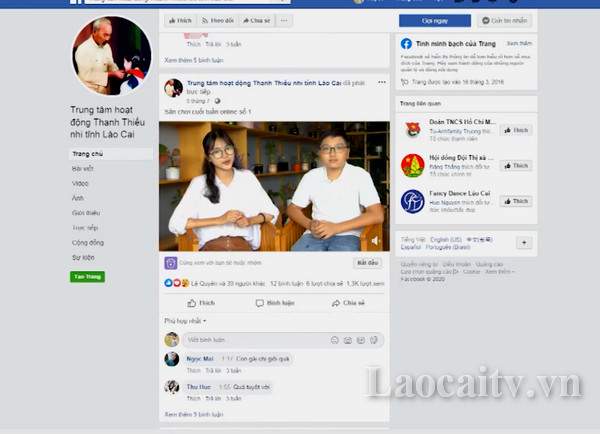Click the Gửi tin nhắn message button

point(504,21)
